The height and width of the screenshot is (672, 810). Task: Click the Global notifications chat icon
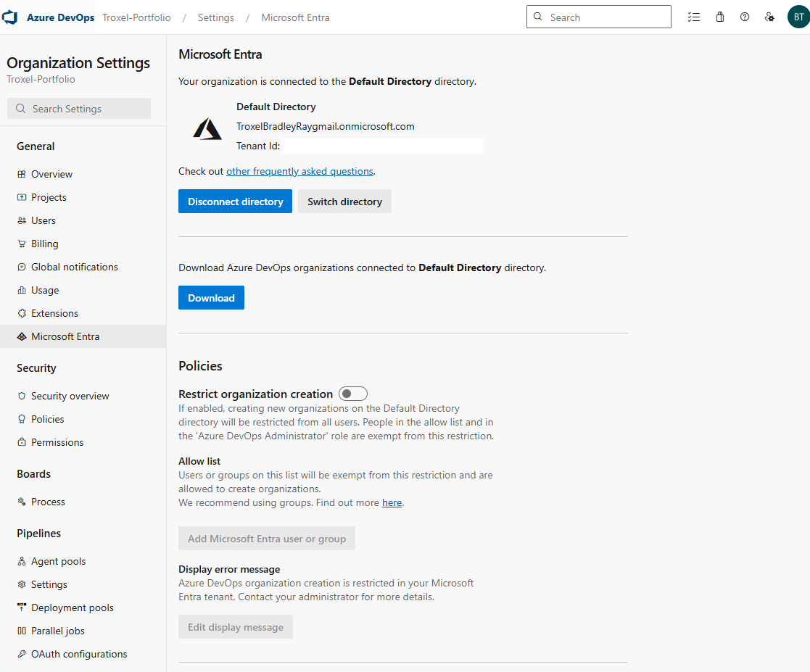click(22, 267)
